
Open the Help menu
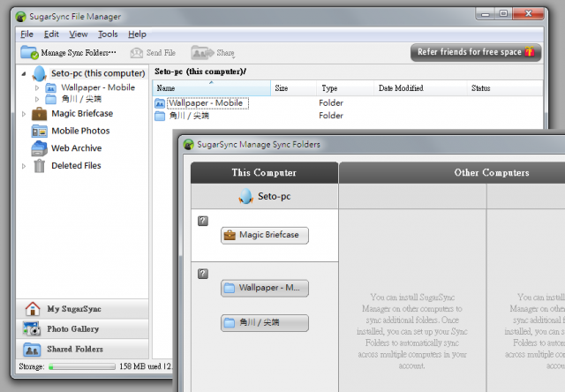click(x=137, y=34)
